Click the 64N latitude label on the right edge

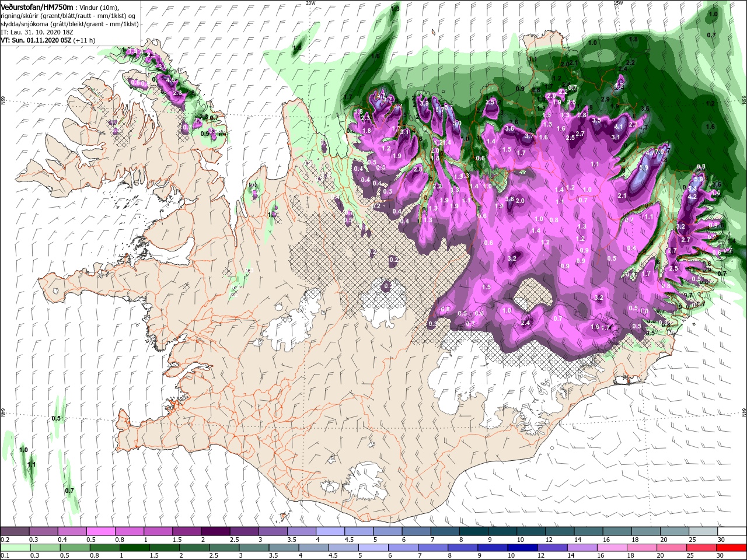(744, 412)
